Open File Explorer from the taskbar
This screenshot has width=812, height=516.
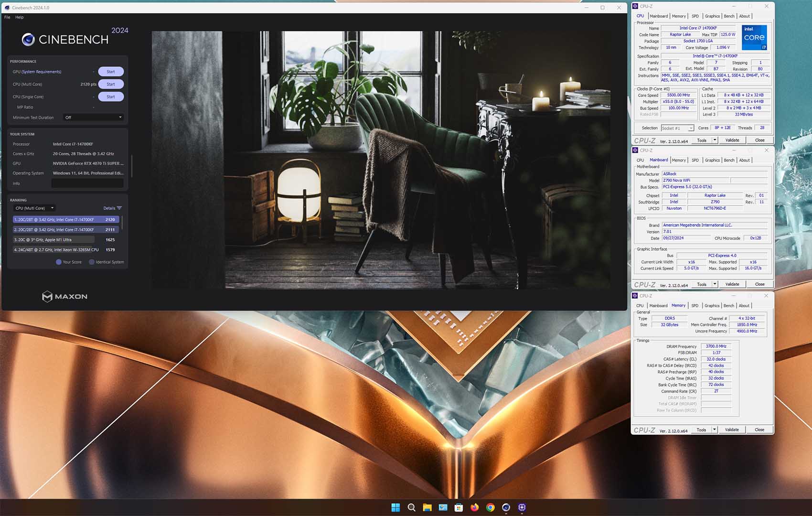(x=427, y=507)
